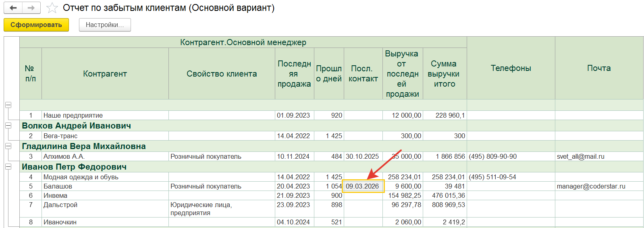Screen dimensions: 644x228
Task: Select the Вега-транс cell
Action: click(105, 136)
